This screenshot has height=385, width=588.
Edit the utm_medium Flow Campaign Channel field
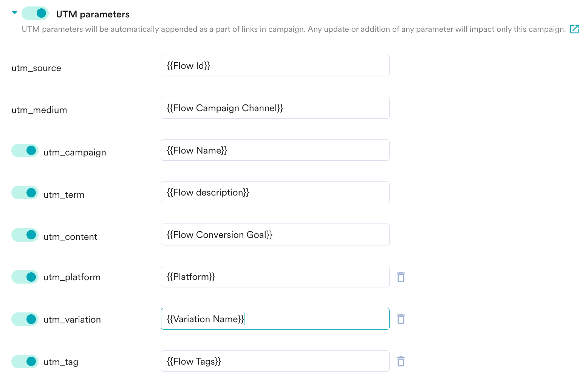click(x=275, y=108)
